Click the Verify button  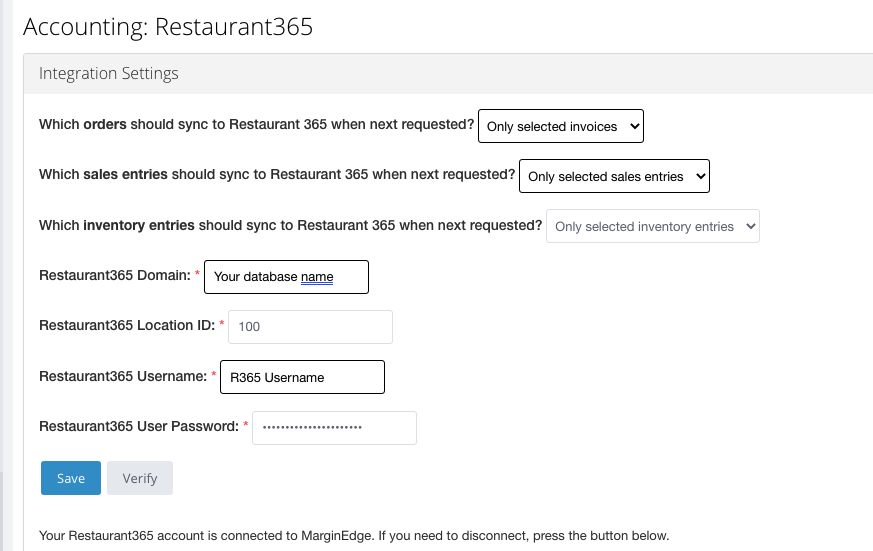(140, 478)
